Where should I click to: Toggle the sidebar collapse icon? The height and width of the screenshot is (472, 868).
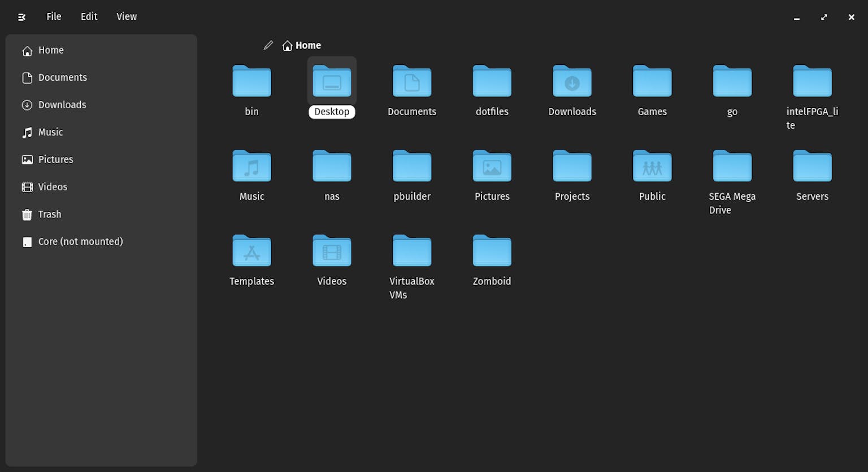[x=22, y=17]
